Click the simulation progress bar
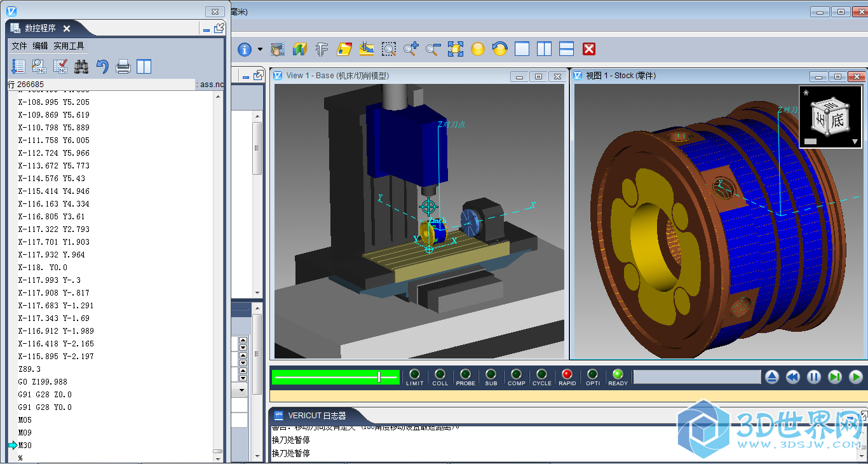This screenshot has height=464, width=868. pyautogui.click(x=697, y=377)
